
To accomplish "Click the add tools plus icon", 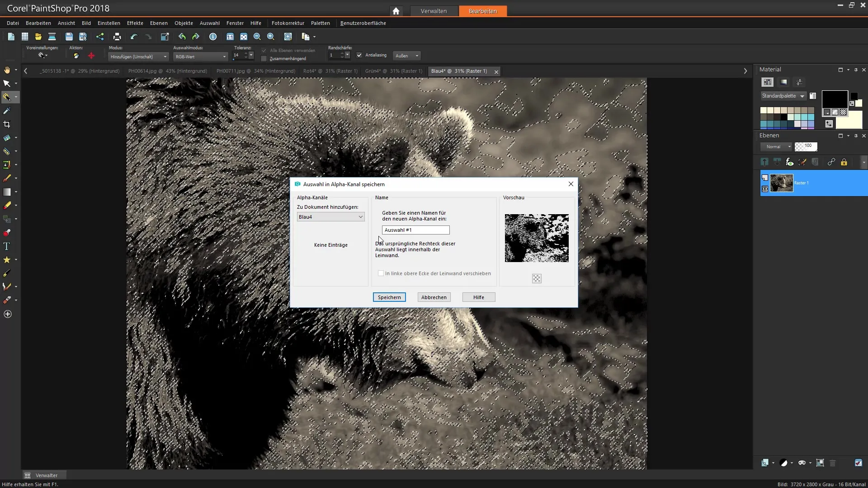I will (8, 314).
